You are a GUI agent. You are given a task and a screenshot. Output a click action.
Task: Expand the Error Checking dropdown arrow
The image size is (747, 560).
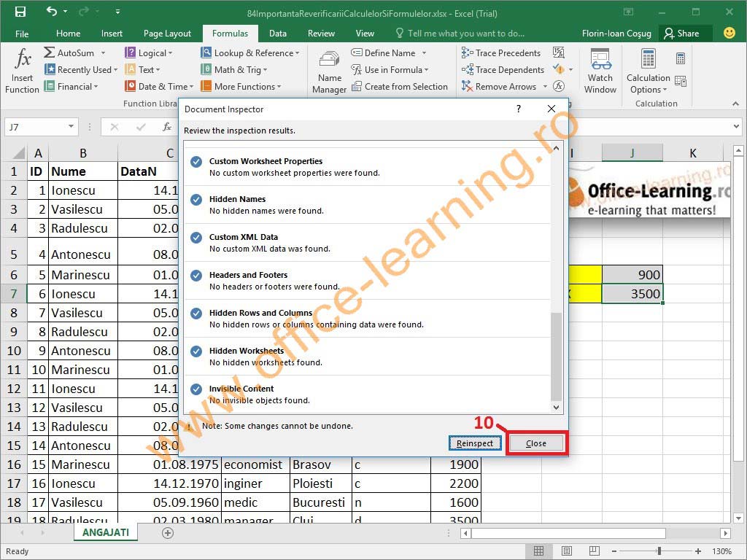click(x=570, y=69)
